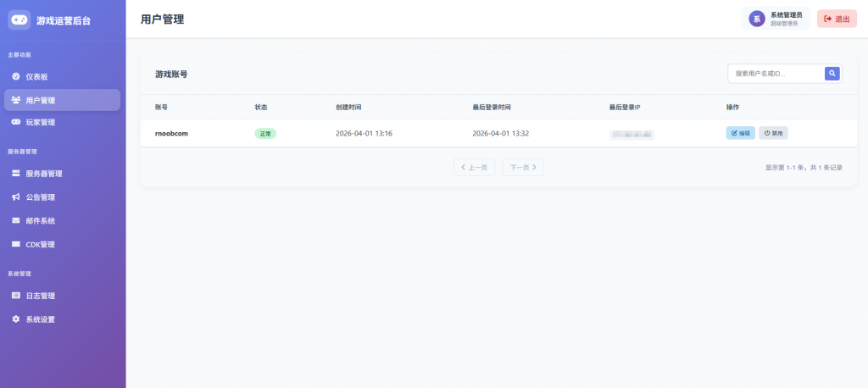Click the game controller logo icon
The width and height of the screenshot is (868, 388).
tap(19, 19)
